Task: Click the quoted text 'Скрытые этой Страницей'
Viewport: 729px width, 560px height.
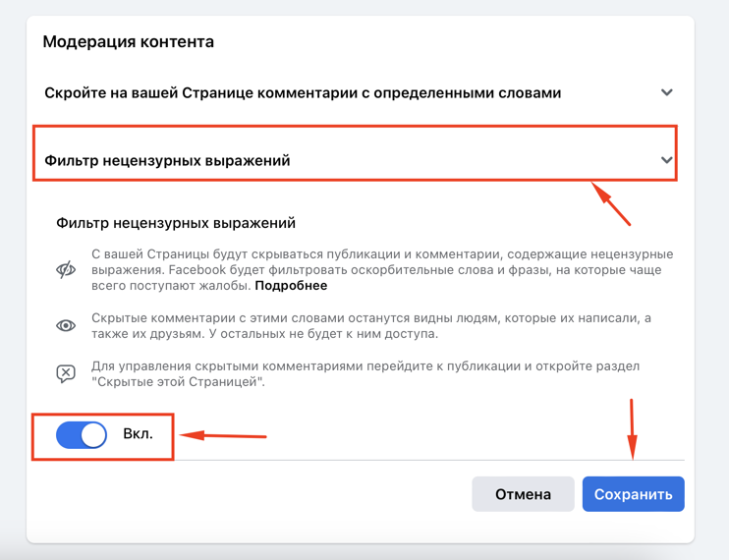Action: pos(178,382)
